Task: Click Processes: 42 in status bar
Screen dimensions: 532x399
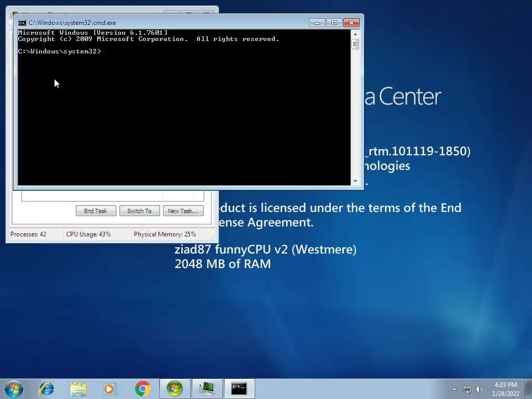Action: [x=28, y=234]
